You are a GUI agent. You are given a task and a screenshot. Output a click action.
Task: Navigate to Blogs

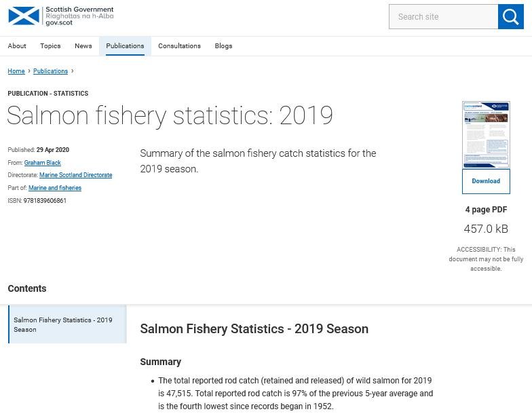point(223,46)
